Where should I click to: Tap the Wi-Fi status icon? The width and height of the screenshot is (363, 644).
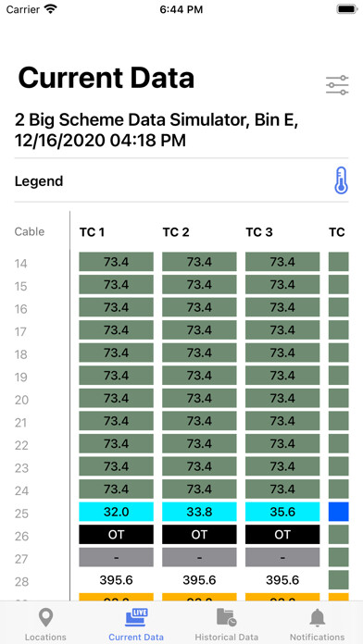pyautogui.click(x=51, y=9)
